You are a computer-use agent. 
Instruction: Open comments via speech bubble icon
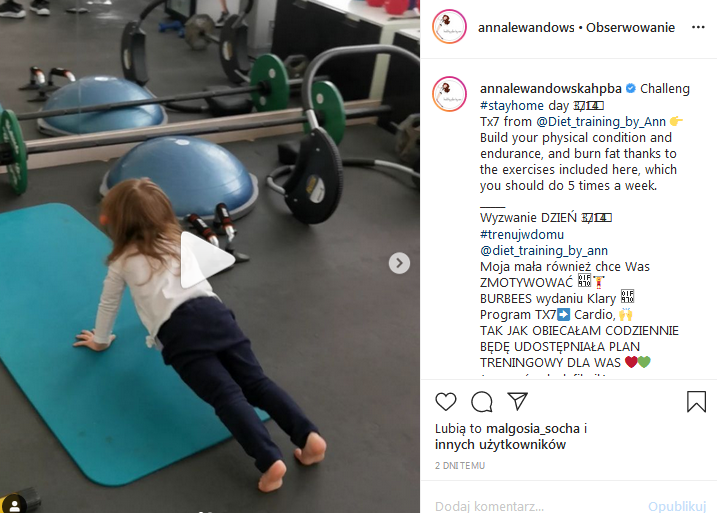482,401
